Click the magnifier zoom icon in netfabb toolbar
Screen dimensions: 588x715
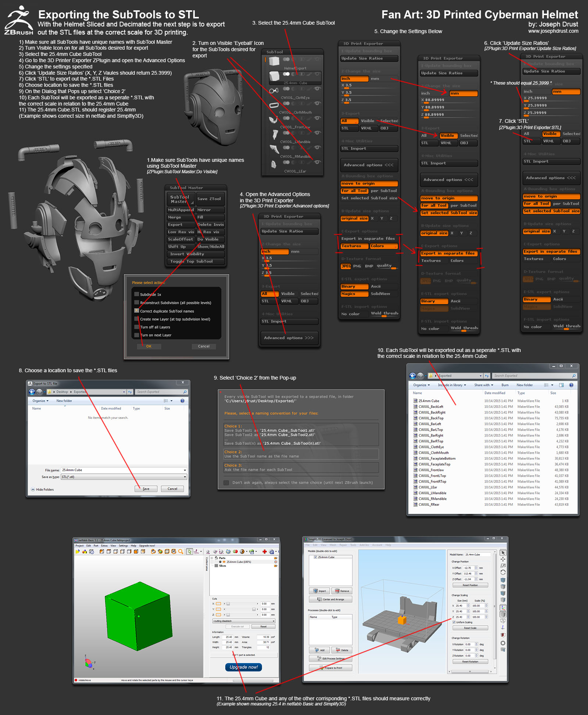tap(180, 551)
